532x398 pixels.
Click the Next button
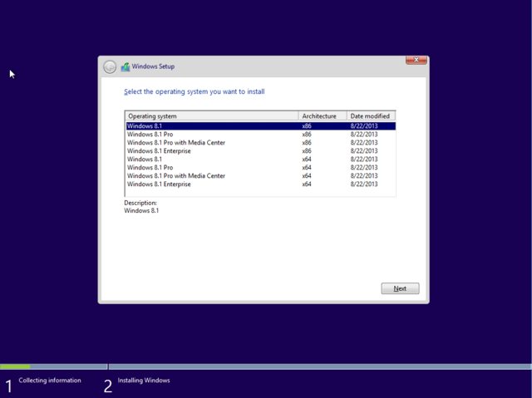point(400,288)
